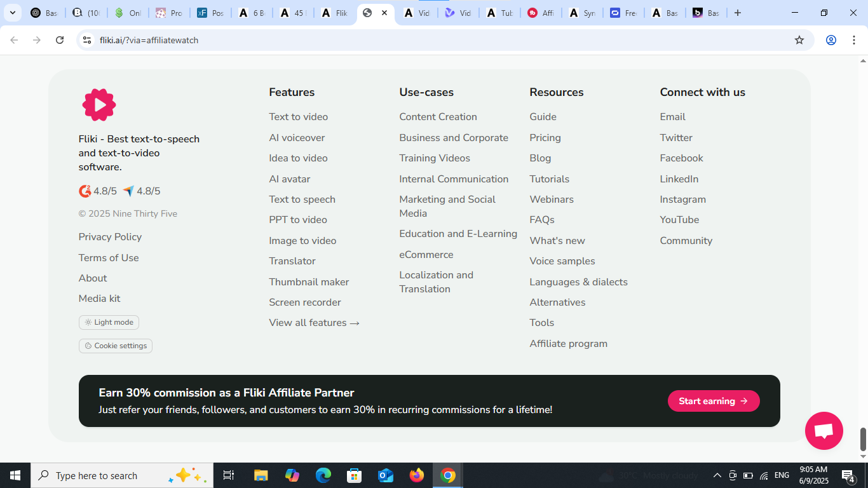Open the Windows Start menu

15,475
